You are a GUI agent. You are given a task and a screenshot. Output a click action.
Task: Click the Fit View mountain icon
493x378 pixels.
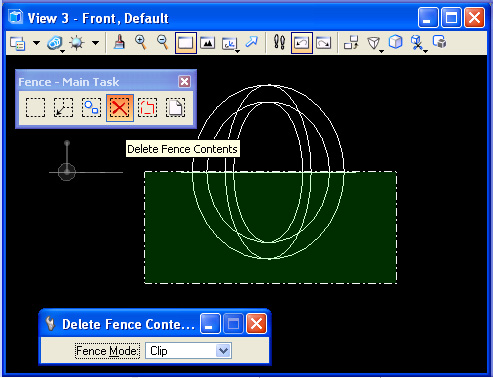coord(207,43)
